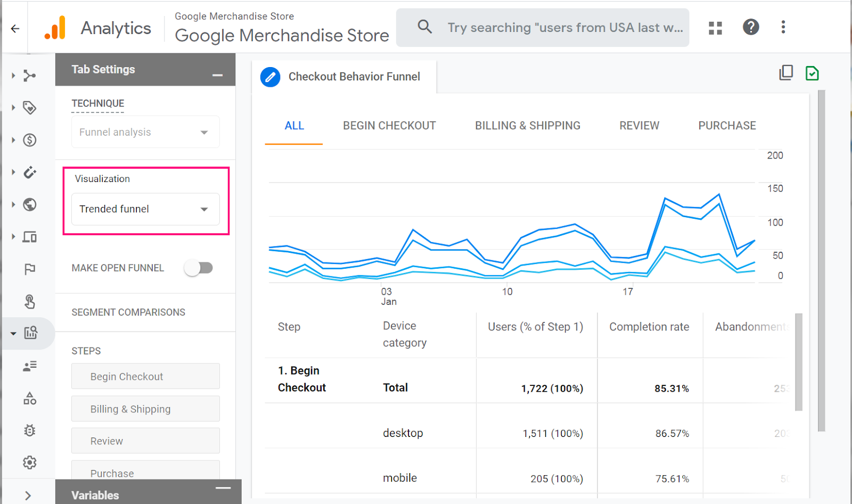Click the green export check icon
Image resolution: width=852 pixels, height=504 pixels.
(x=812, y=73)
